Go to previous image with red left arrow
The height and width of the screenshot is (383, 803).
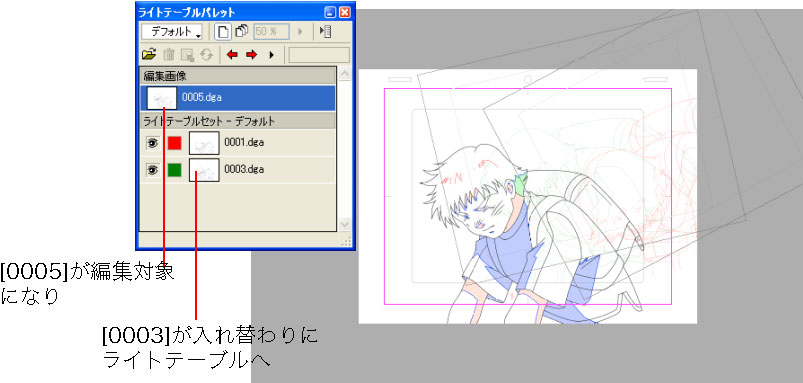233,55
